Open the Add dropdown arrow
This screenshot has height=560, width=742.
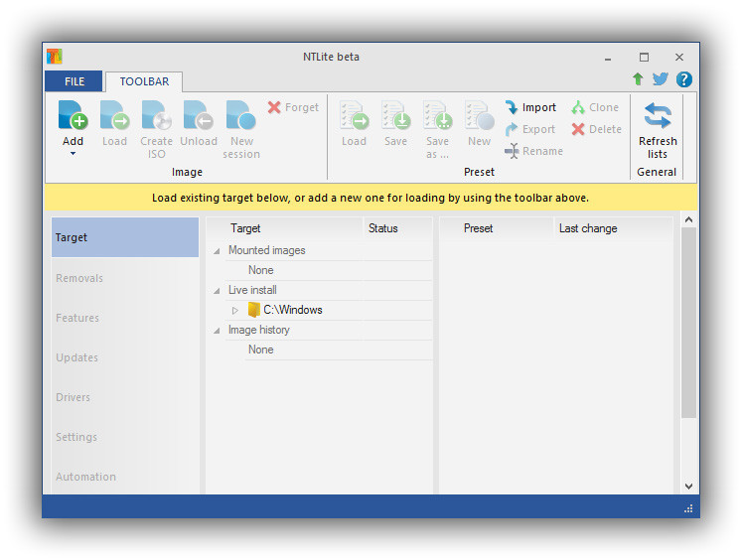click(x=73, y=154)
